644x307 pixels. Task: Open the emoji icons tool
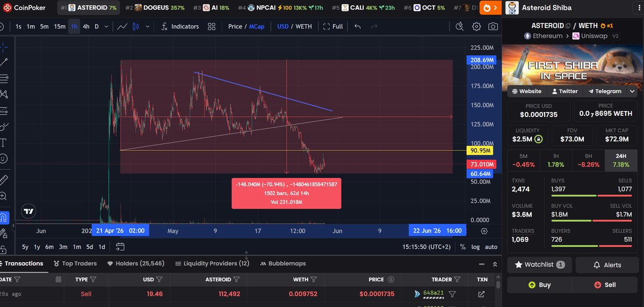[x=4, y=158]
